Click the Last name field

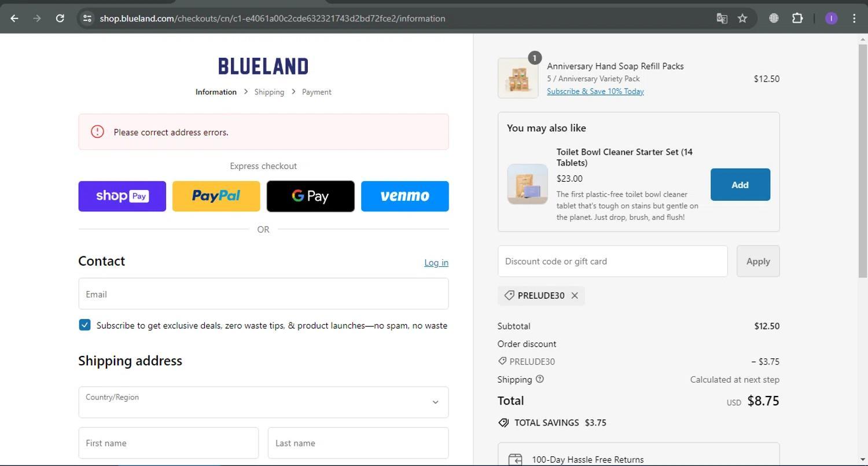coord(358,443)
